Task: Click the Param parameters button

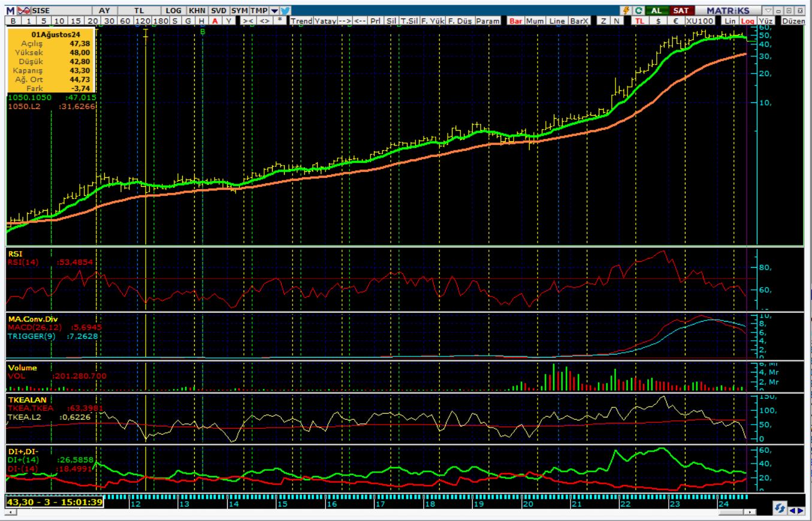Action: (488, 20)
